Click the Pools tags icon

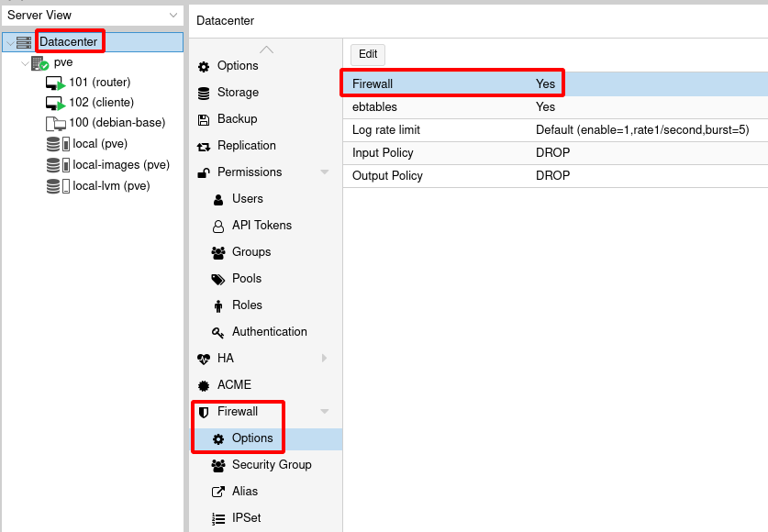(218, 279)
